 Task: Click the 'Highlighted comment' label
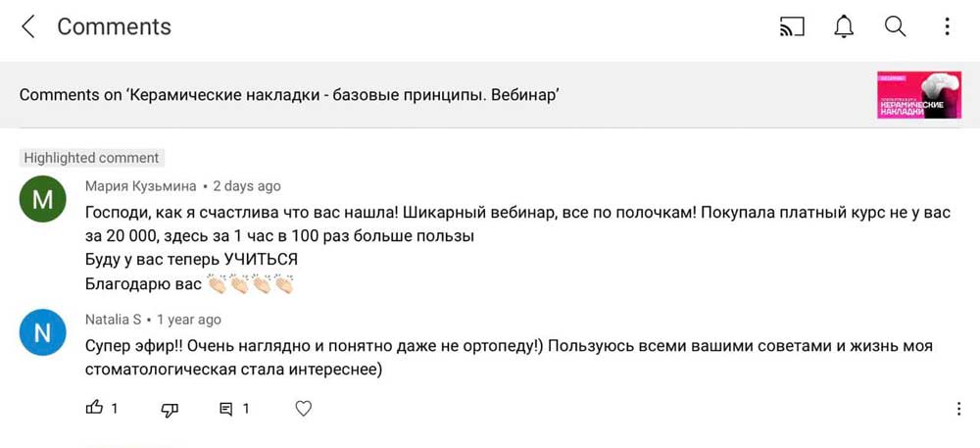pyautogui.click(x=91, y=158)
